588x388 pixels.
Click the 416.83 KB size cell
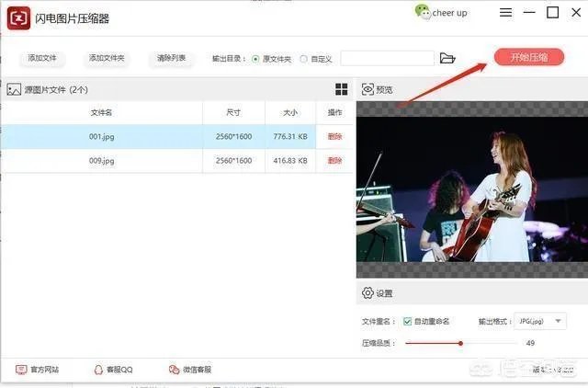[290, 161]
